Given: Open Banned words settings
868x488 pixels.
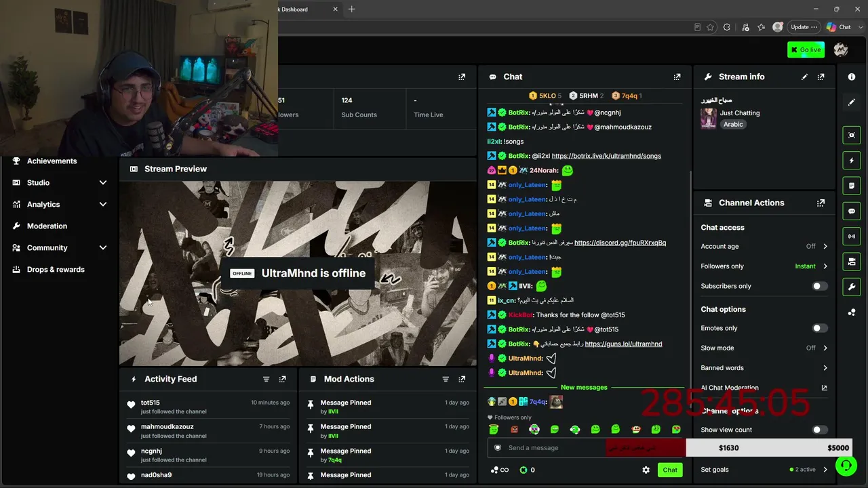Looking at the screenshot, I should coord(764,368).
